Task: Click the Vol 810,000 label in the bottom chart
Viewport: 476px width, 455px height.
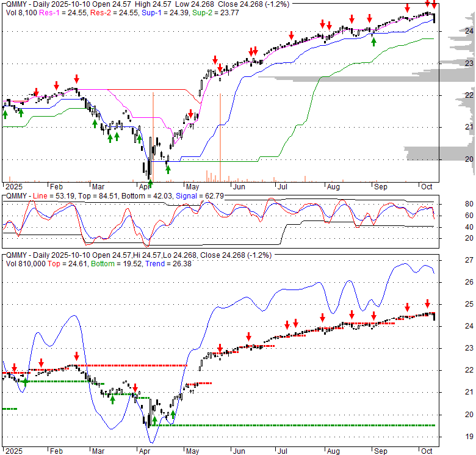Action: (x=24, y=263)
